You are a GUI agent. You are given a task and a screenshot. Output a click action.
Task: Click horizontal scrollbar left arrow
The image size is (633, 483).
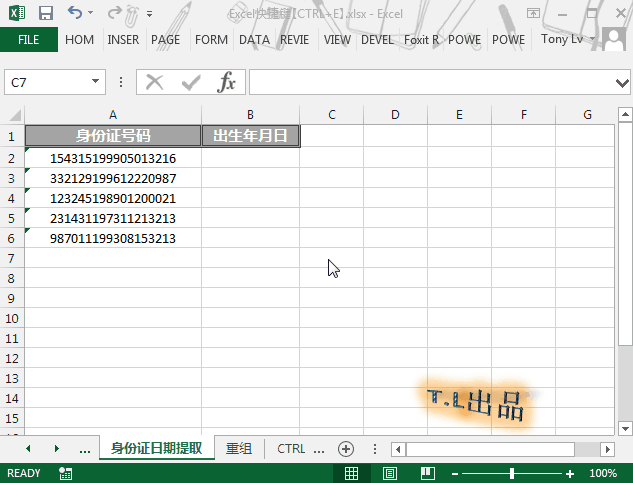point(398,449)
